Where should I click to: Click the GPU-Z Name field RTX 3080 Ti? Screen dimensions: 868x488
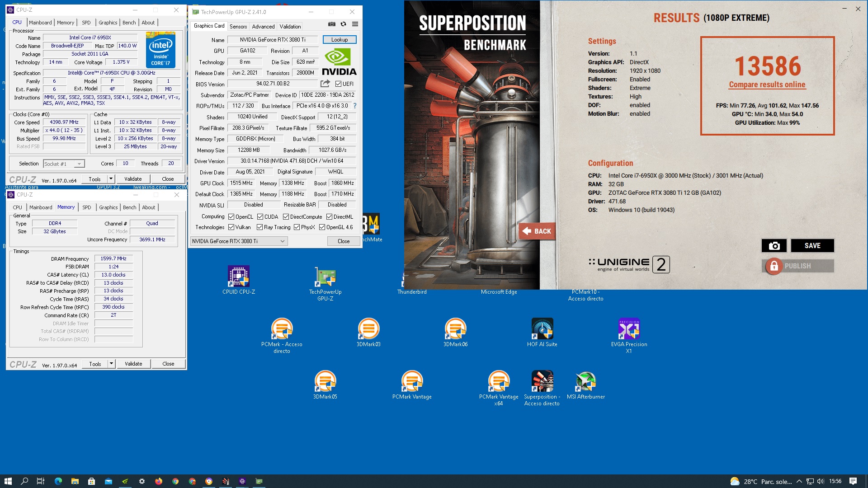click(273, 40)
